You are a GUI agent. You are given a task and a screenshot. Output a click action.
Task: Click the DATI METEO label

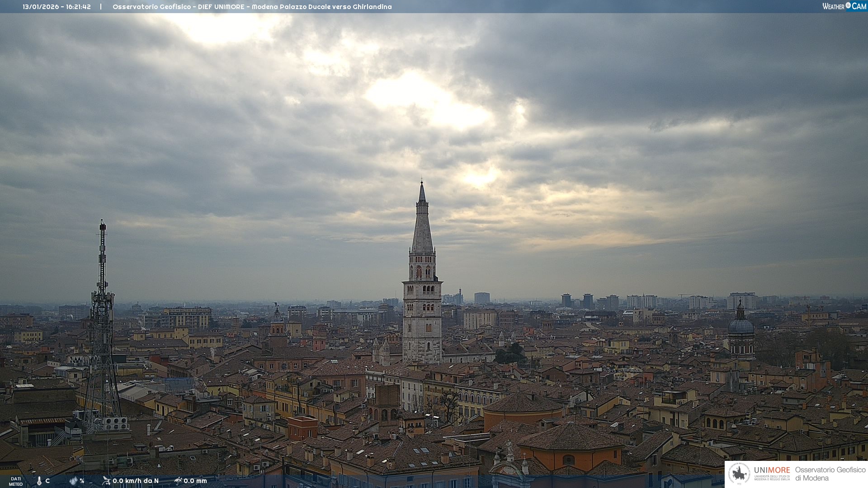click(x=16, y=481)
